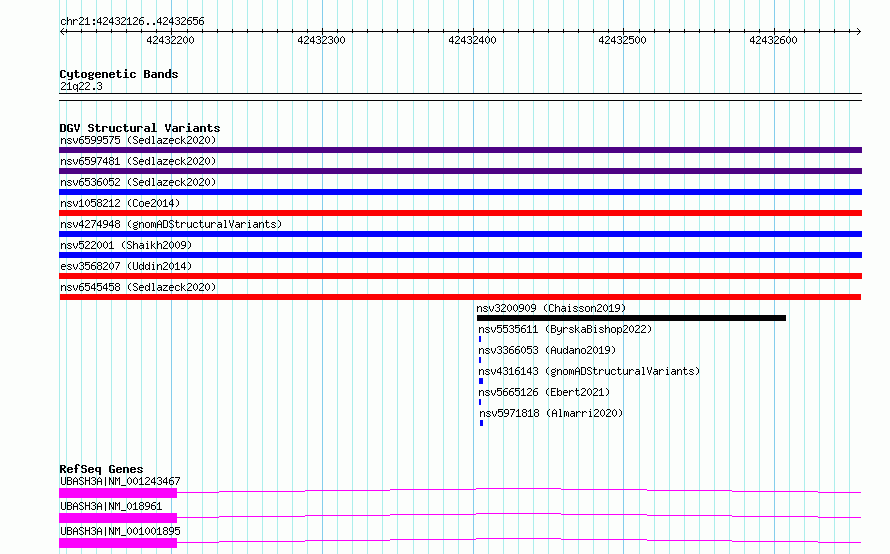The image size is (890, 554).
Task: Click the black bar under nsv3200909
Action: [x=631, y=318]
